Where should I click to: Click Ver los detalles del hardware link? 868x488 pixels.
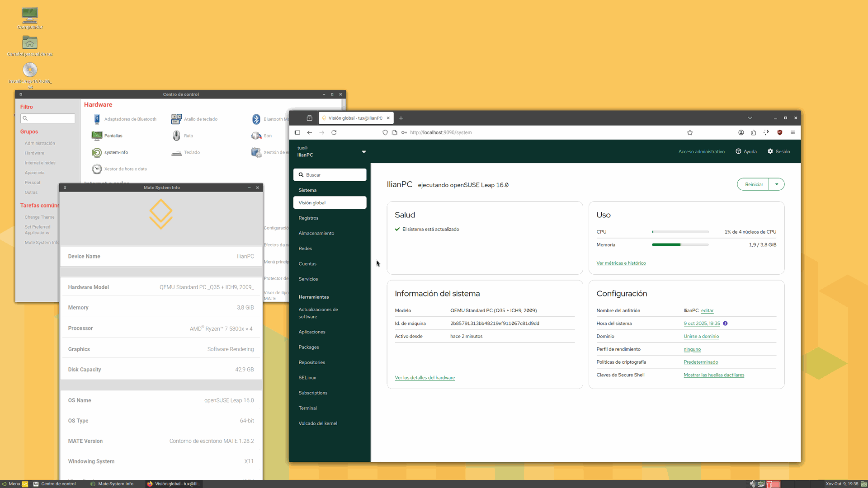click(x=425, y=378)
